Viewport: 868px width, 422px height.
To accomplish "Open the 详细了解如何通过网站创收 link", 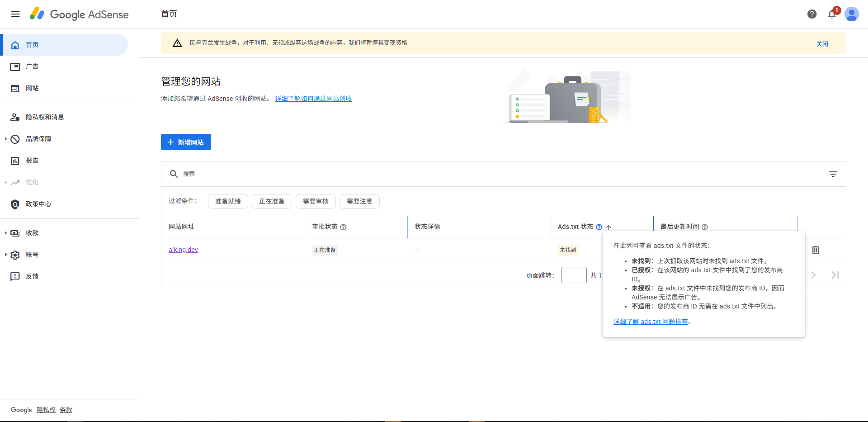I will (x=313, y=99).
